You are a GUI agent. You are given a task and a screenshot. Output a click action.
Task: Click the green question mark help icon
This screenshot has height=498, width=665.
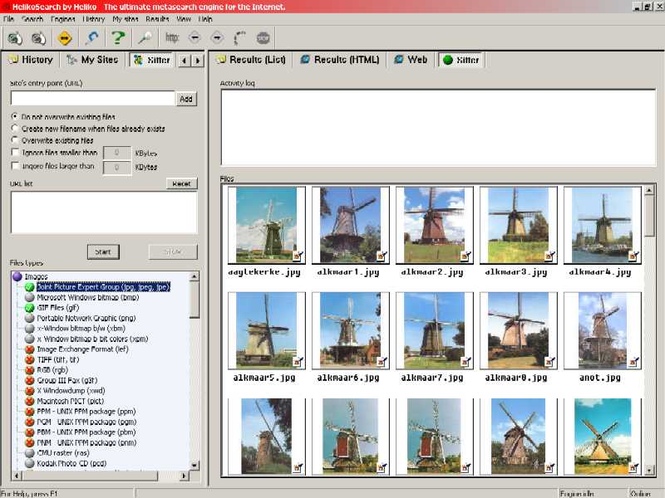119,38
